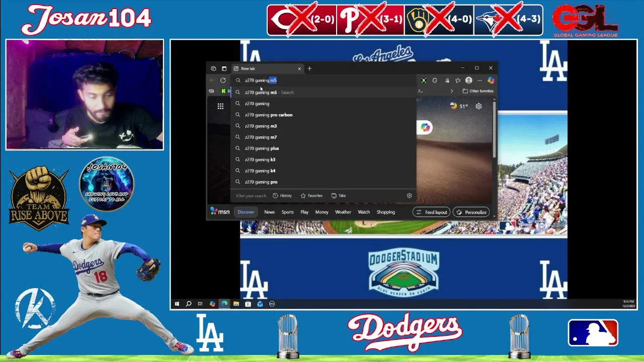Screen dimensions: 644x362
Task: Open the Mail app on taskbar
Action: [260, 304]
